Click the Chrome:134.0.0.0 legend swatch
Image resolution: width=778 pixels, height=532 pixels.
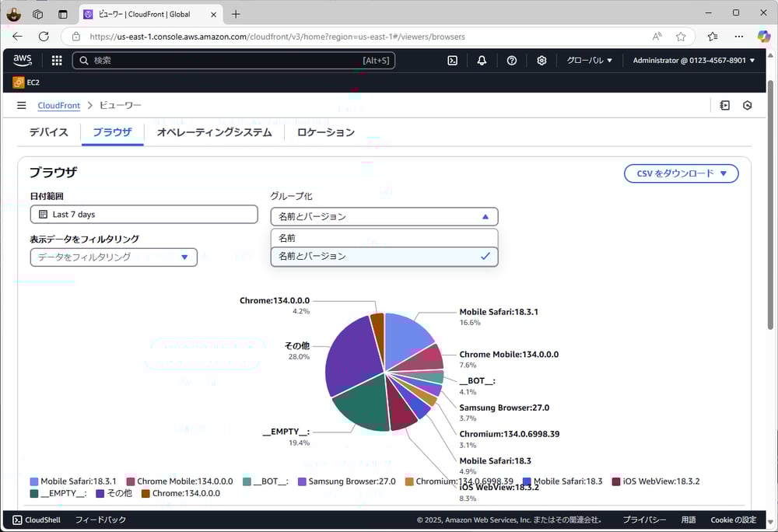click(x=145, y=493)
